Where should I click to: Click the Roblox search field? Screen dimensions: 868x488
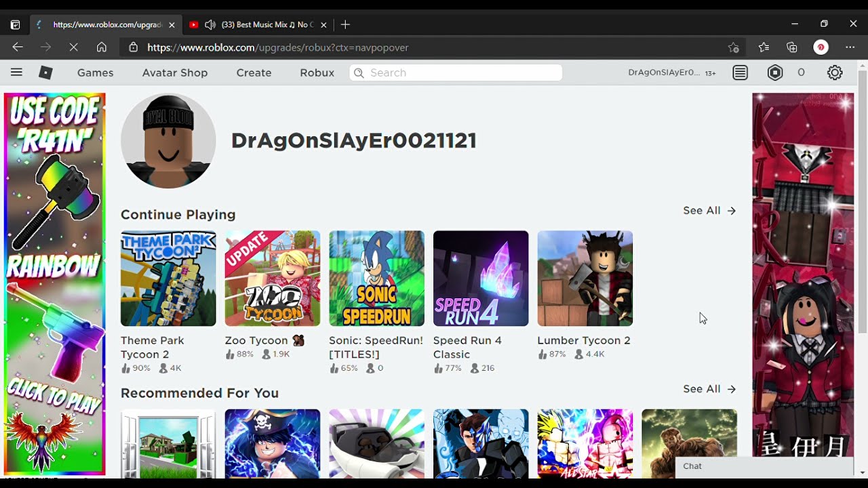(456, 73)
